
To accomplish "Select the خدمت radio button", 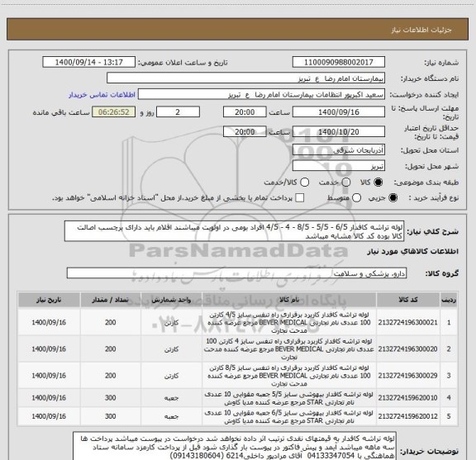I will click(x=346, y=182).
